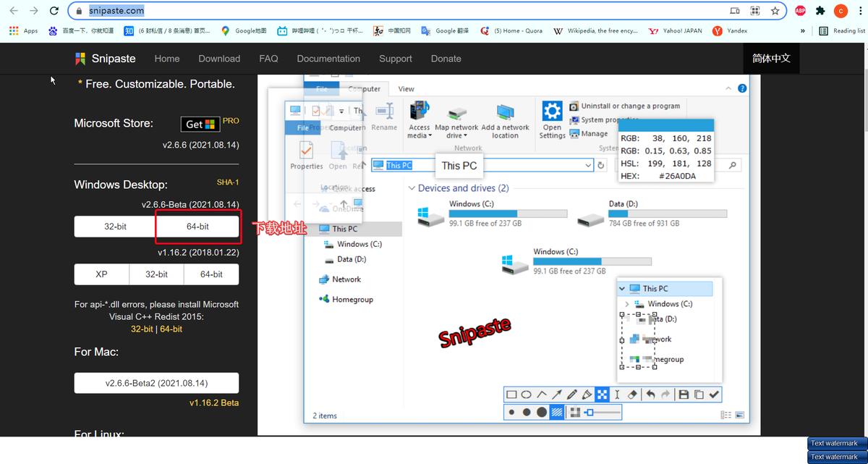Click the Snipaste logo in header

click(106, 59)
